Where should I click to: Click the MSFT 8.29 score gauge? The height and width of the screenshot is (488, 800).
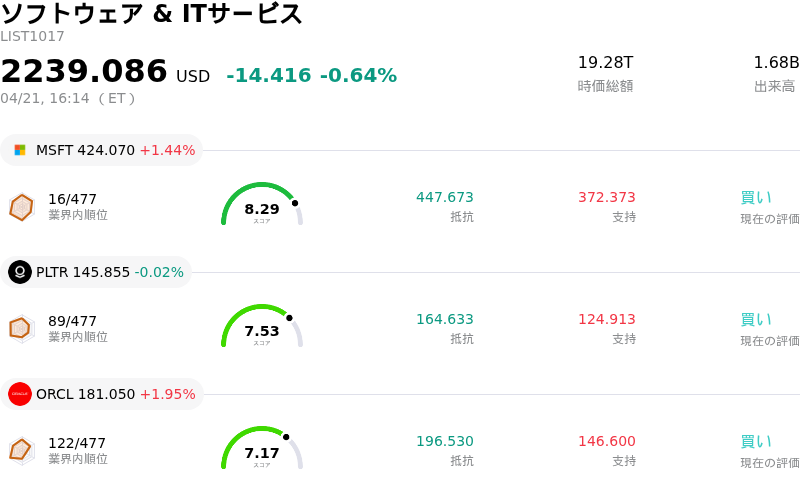click(x=261, y=205)
